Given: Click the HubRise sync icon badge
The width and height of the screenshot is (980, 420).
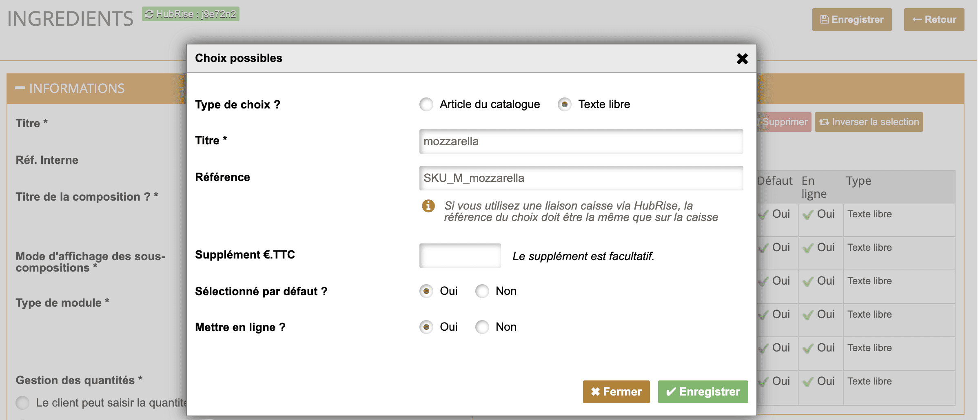Looking at the screenshot, I should [x=149, y=14].
